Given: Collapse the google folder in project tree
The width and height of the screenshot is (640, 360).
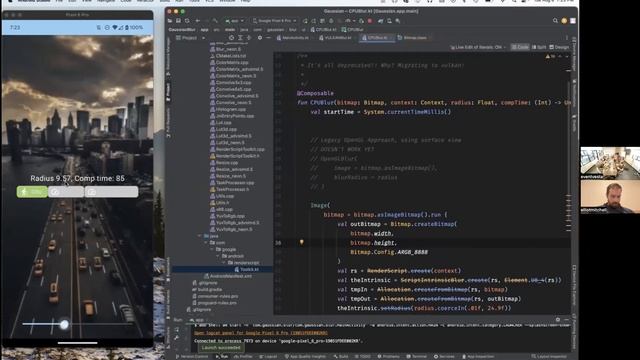Looking at the screenshot, I should click(212, 249).
